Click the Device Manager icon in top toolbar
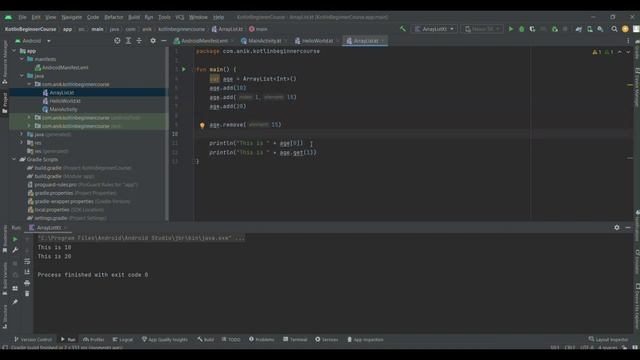 tap(590, 29)
